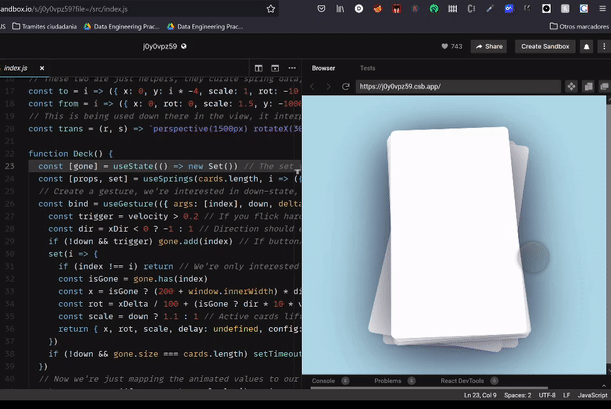611x409 pixels.
Task: Open Firefox library icon
Action: point(340,9)
